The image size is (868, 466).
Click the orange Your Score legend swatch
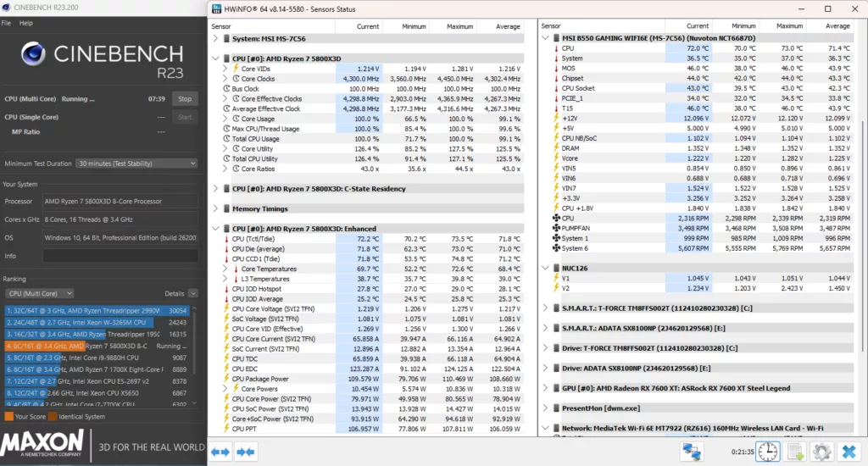point(8,417)
